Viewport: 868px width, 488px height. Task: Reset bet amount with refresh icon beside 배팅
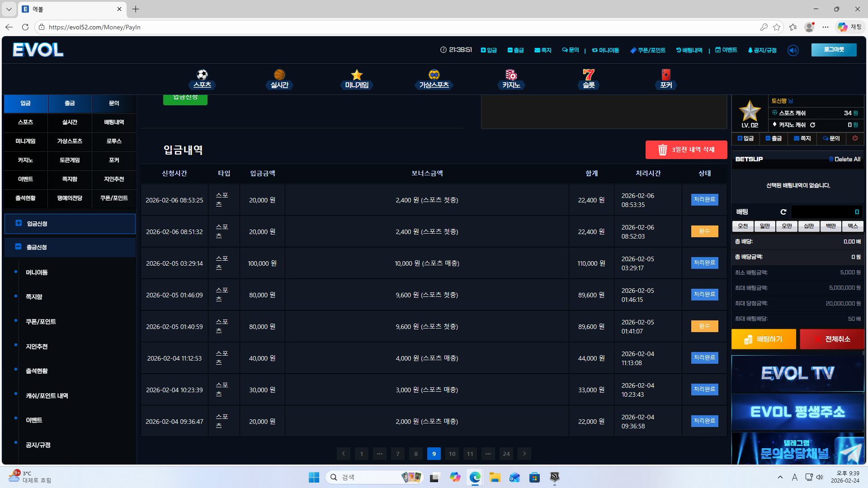click(x=783, y=212)
